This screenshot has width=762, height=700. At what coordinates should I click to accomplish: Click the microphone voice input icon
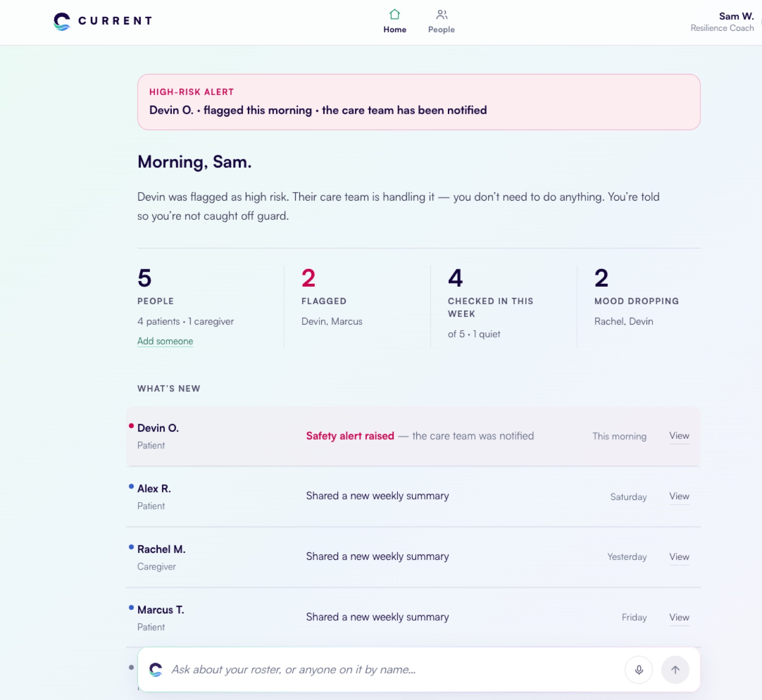[x=638, y=670]
